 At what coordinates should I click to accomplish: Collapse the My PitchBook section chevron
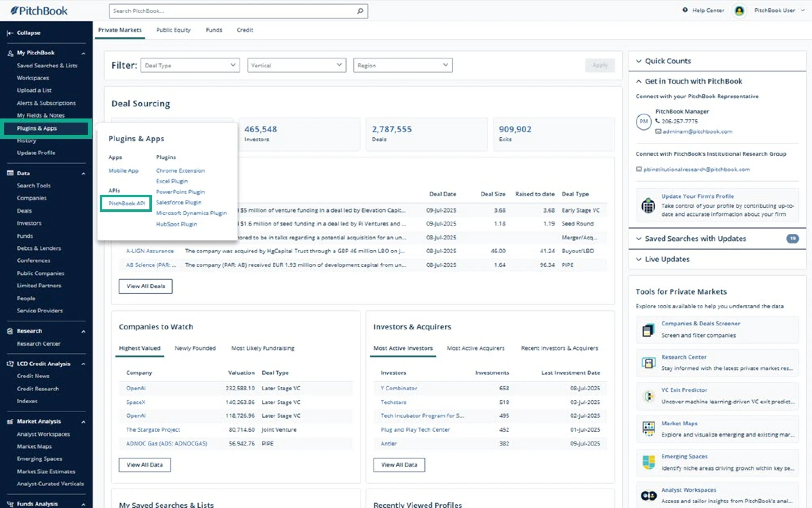(x=83, y=53)
